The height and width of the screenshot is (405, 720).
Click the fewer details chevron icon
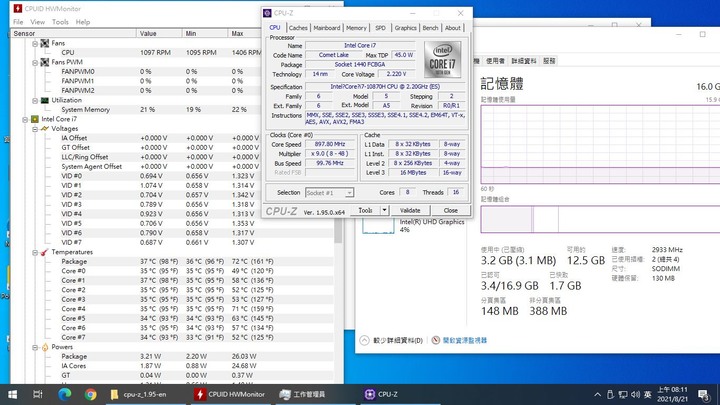[x=364, y=340]
